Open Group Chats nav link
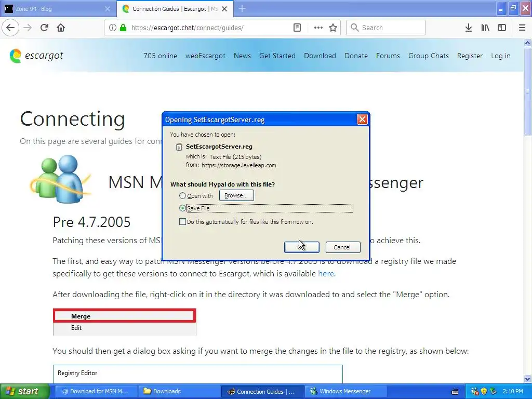This screenshot has width=532, height=399. tap(429, 56)
